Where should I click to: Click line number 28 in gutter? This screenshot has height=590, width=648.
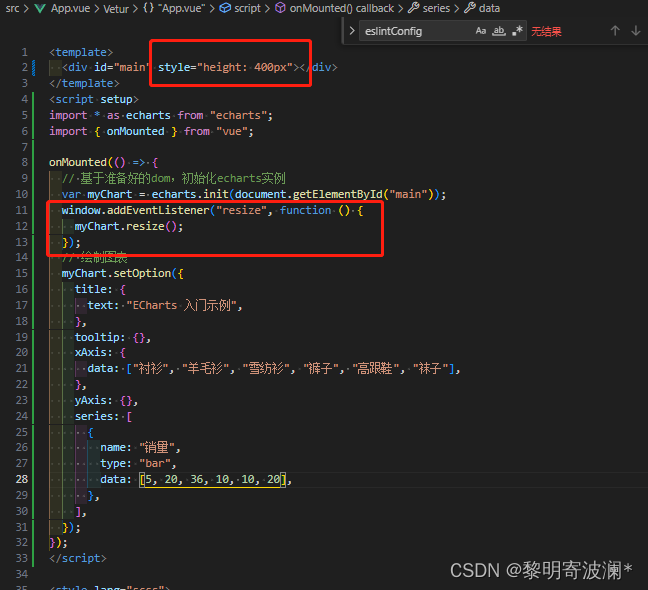tap(22, 479)
